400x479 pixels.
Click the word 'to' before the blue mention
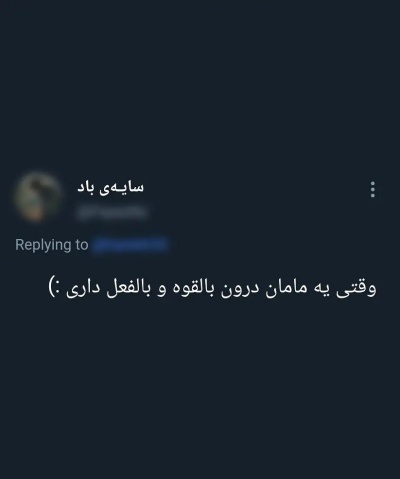click(82, 245)
